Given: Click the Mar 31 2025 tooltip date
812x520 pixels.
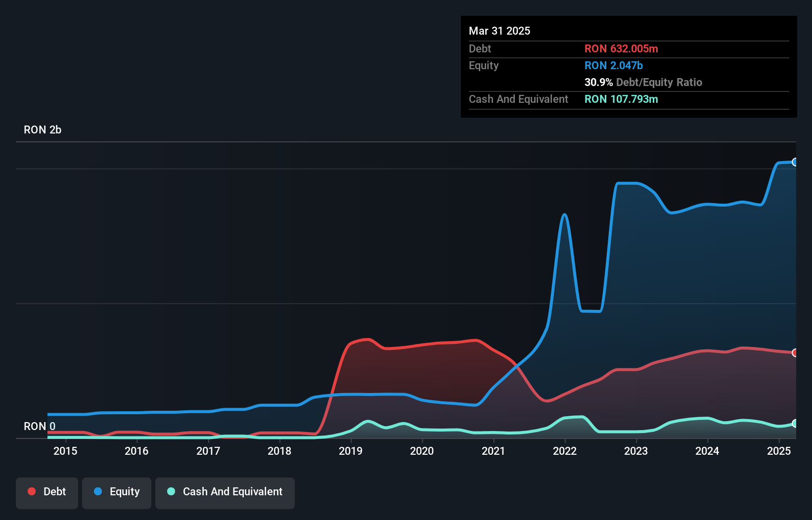Looking at the screenshot, I should pyautogui.click(x=499, y=31).
